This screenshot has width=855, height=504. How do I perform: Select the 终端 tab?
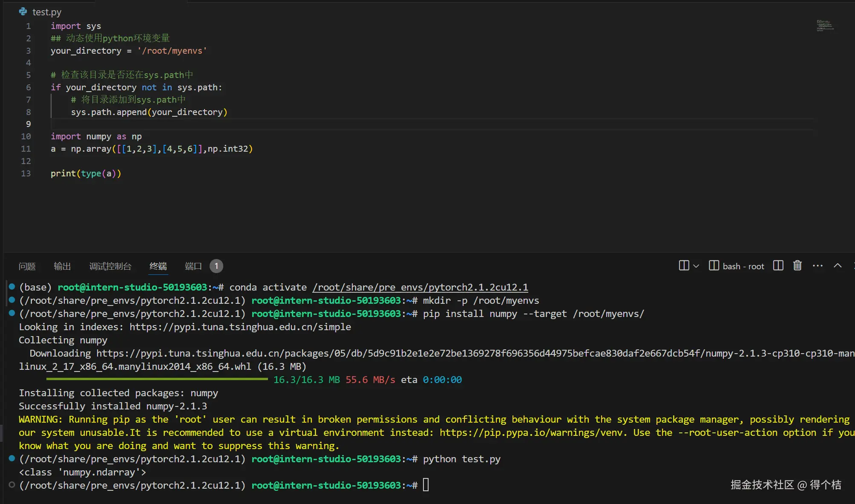click(x=158, y=266)
